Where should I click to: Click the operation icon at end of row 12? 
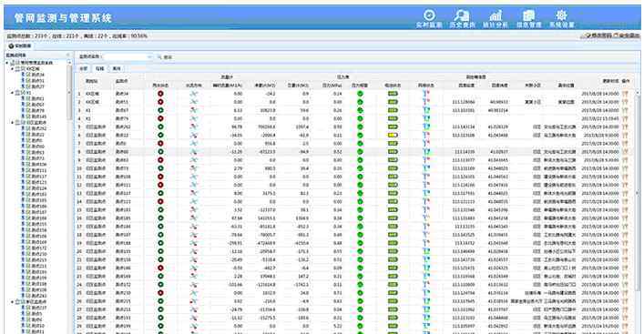[x=626, y=185]
